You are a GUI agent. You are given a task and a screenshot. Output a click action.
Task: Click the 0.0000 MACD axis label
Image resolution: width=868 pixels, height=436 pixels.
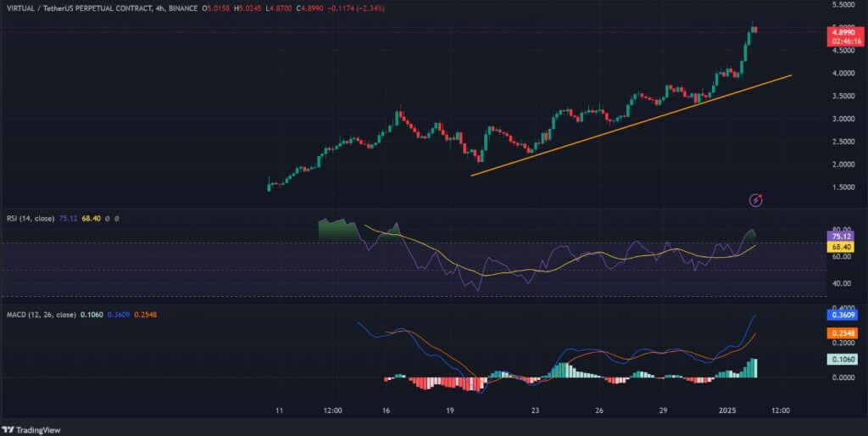pos(842,377)
